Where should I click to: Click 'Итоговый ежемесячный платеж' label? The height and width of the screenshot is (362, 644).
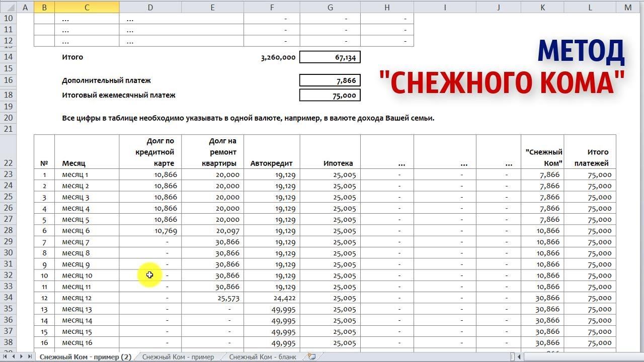point(119,95)
